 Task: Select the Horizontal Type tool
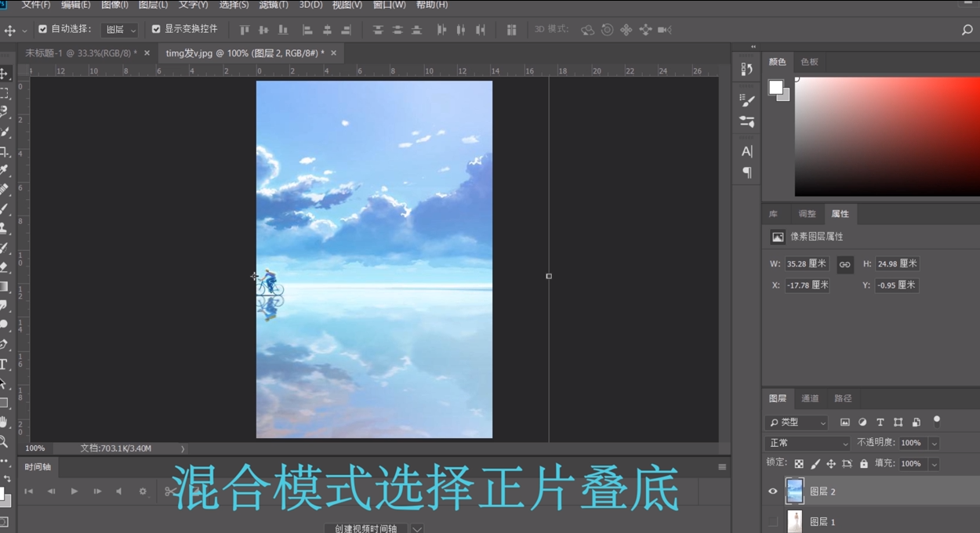5,364
